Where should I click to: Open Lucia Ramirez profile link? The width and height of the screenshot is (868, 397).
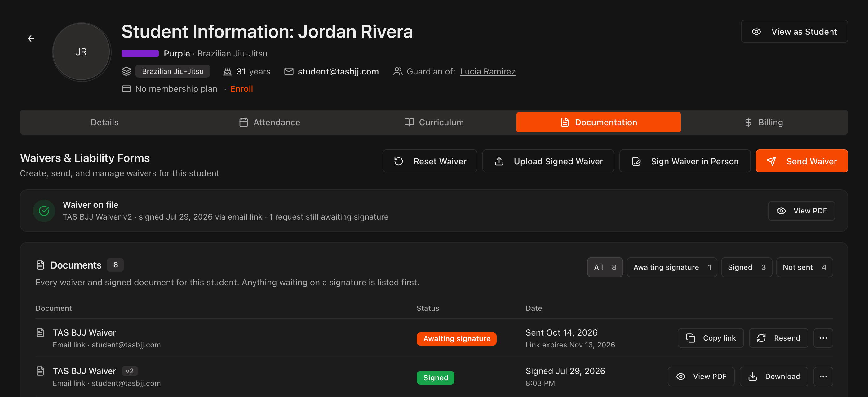click(x=488, y=71)
